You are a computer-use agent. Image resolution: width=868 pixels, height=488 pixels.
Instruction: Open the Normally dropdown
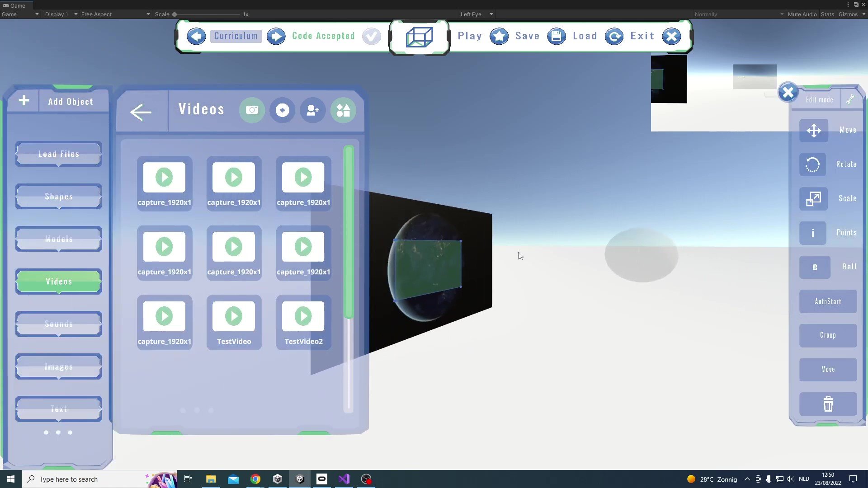click(x=739, y=14)
